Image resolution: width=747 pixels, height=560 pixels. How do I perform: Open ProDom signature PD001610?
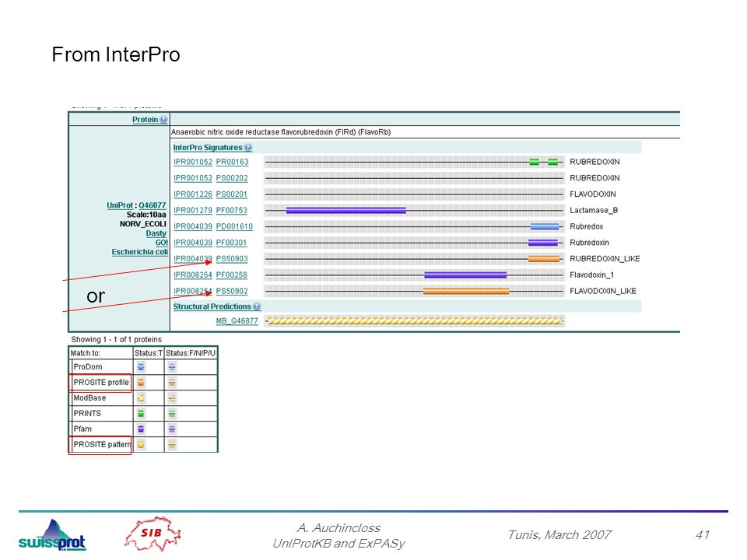(234, 226)
